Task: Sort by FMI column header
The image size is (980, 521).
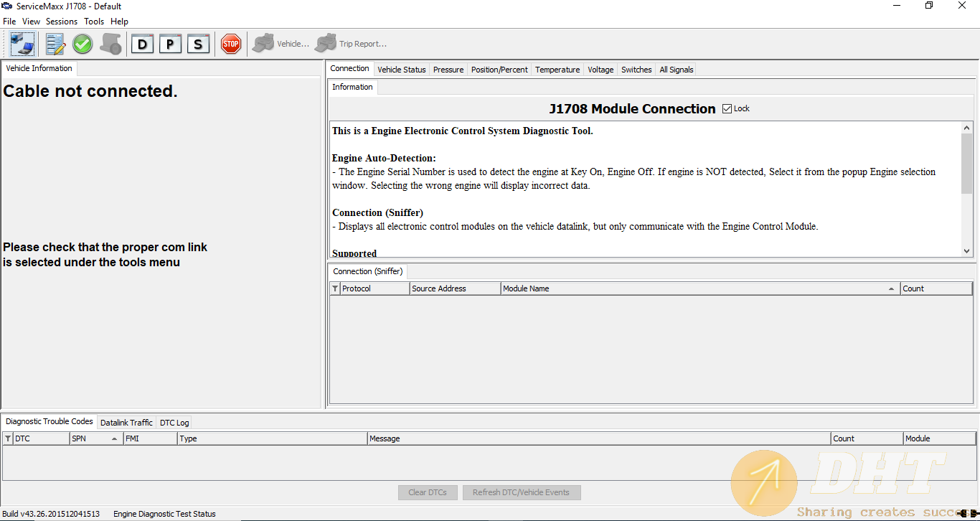Action: pos(150,438)
